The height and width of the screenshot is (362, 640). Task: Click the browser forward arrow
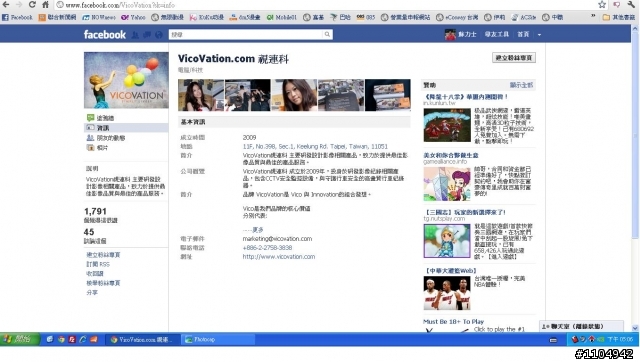19,5
